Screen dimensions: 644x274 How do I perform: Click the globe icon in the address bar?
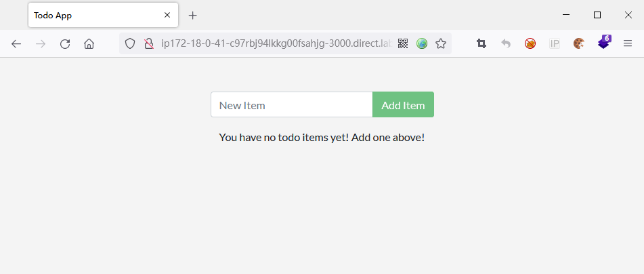coord(422,44)
